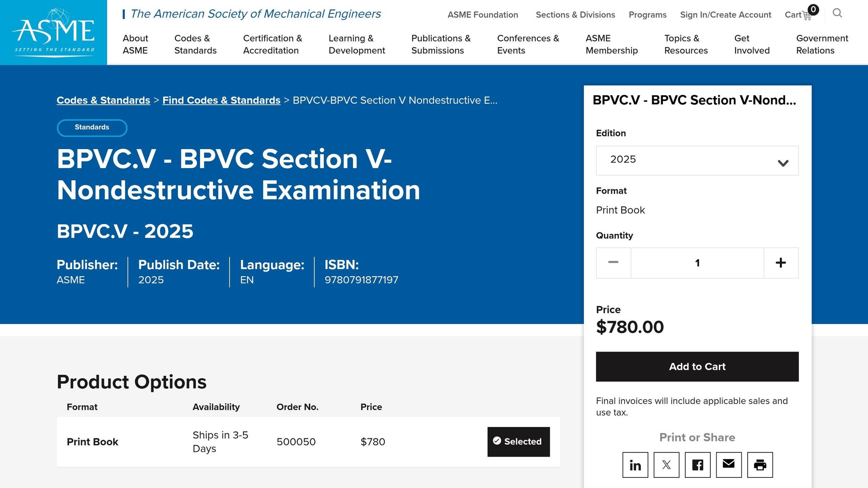Follow the Find Codes & Standards breadcrumb
868x488 pixels.
pos(221,100)
